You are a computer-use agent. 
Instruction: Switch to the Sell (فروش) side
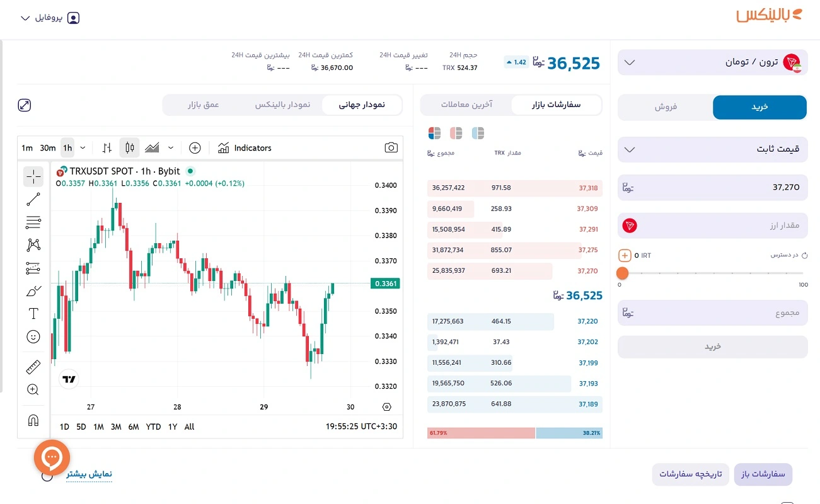[666, 107]
